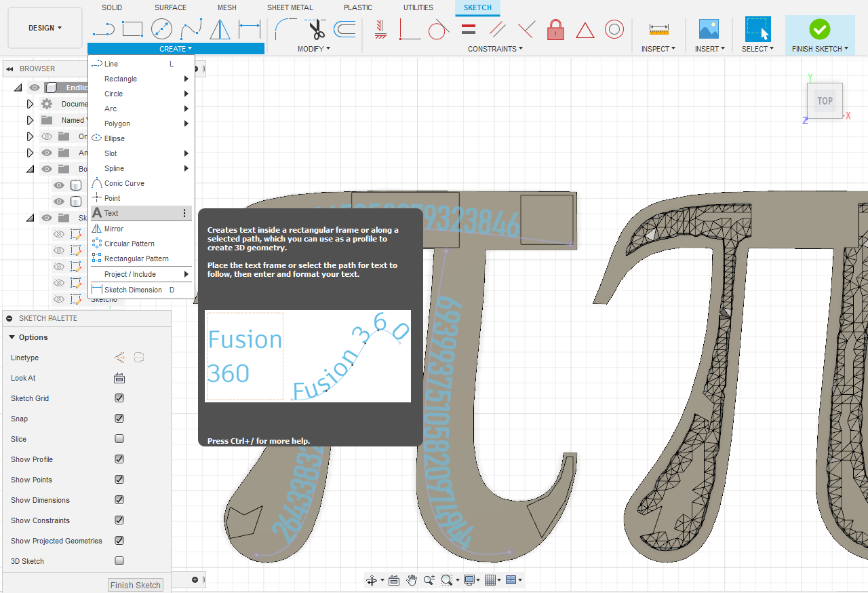Apply the Tangent constraint
The width and height of the screenshot is (868, 593).
(x=439, y=29)
